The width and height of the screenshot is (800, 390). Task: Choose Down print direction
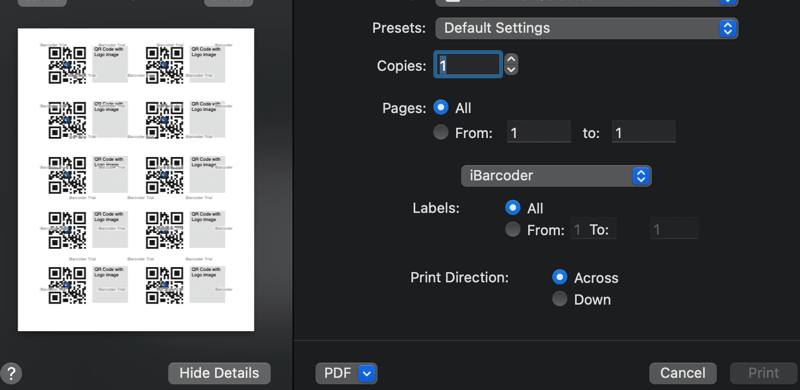click(x=560, y=299)
